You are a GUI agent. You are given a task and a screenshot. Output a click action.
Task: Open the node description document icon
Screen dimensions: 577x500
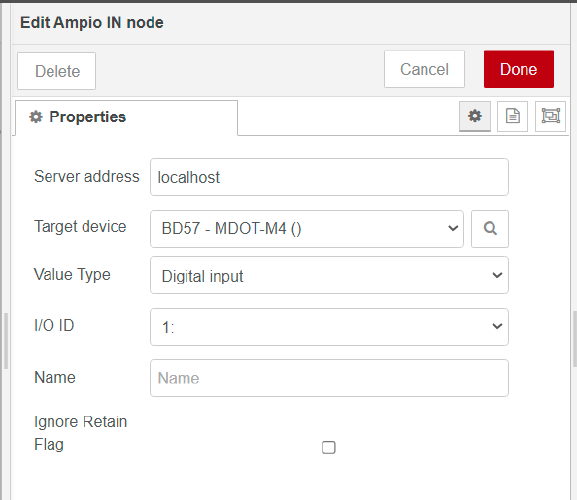(x=512, y=116)
